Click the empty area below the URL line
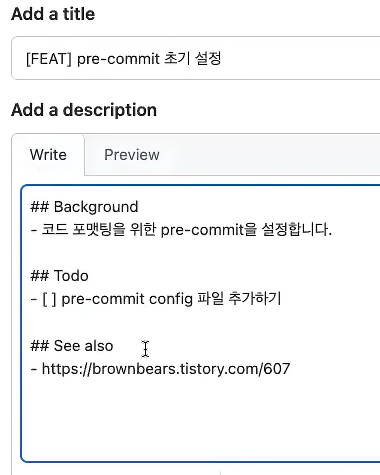Screen dimensions: 380x475 [x=200, y=417]
